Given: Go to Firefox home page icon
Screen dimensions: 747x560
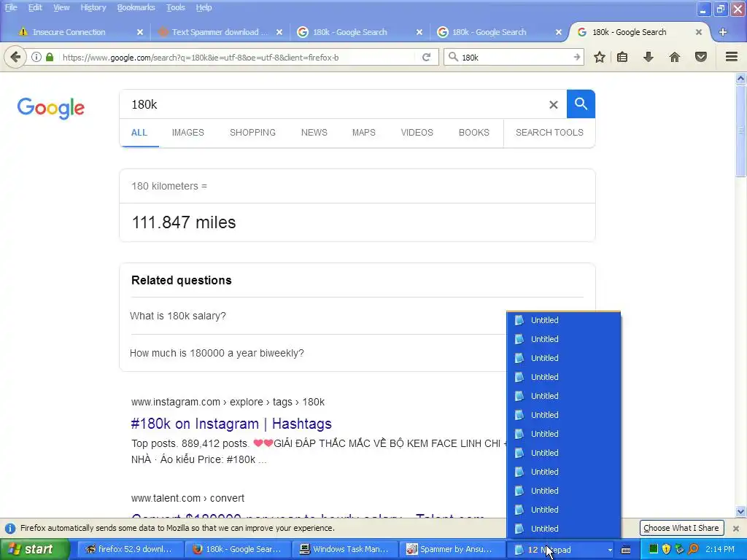Looking at the screenshot, I should point(675,57).
